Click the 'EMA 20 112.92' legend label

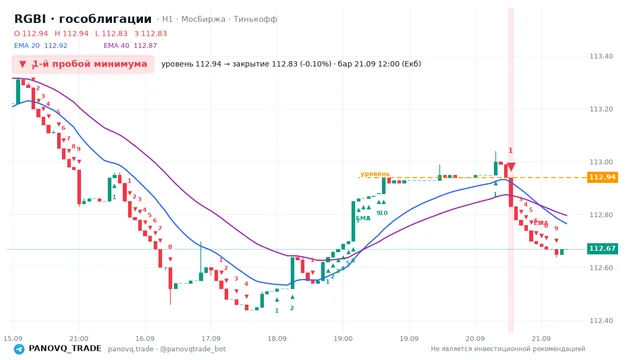click(x=41, y=46)
